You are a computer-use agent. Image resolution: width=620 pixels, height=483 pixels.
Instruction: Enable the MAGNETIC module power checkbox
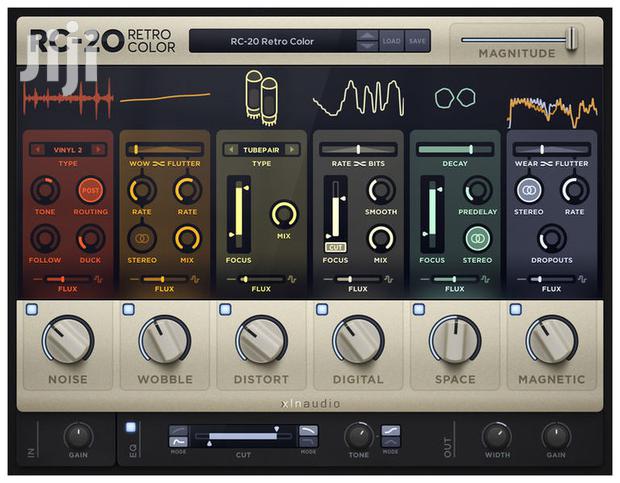tap(516, 309)
